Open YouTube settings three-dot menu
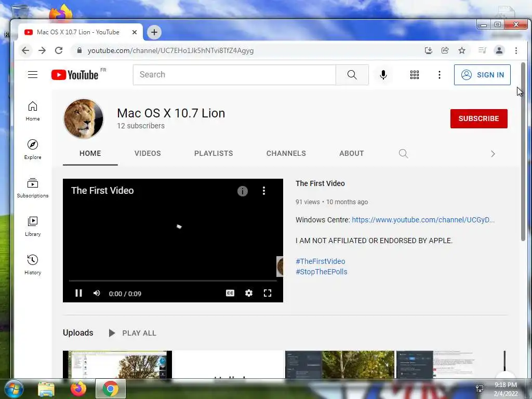 (x=440, y=75)
